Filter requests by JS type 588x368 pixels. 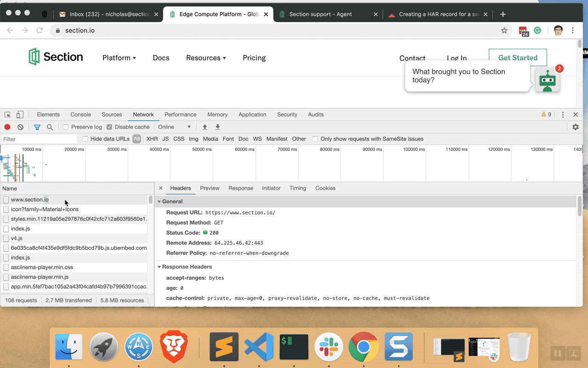[x=165, y=139]
